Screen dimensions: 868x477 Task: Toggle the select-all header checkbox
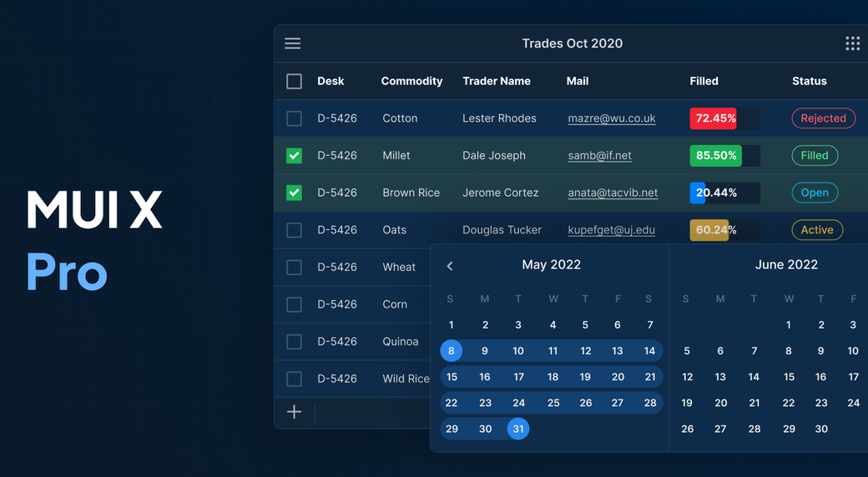tap(294, 81)
